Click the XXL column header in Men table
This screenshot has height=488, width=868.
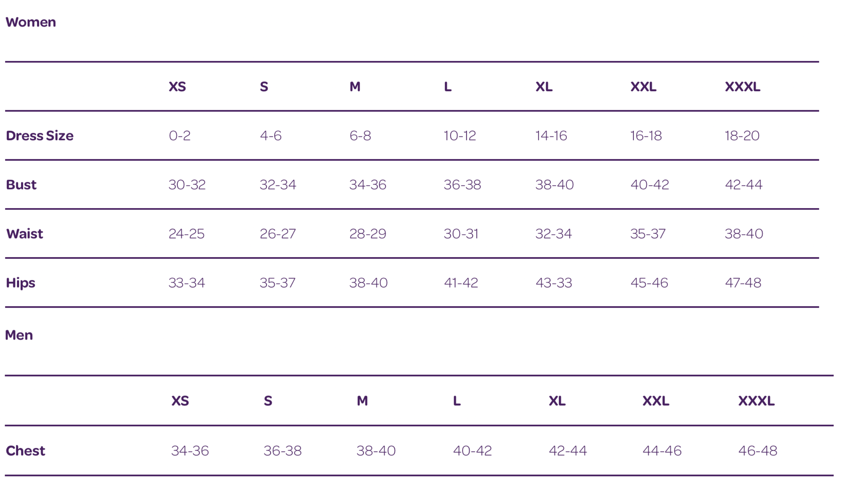pyautogui.click(x=656, y=401)
